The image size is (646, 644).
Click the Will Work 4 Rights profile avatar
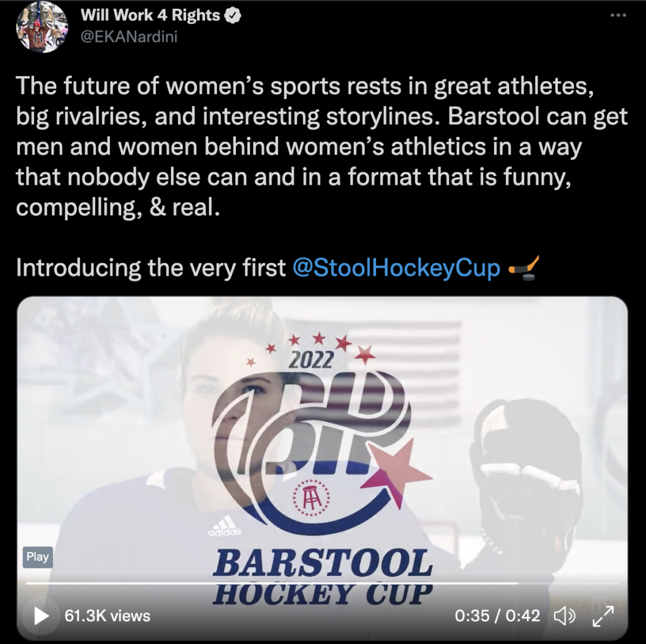[42, 27]
